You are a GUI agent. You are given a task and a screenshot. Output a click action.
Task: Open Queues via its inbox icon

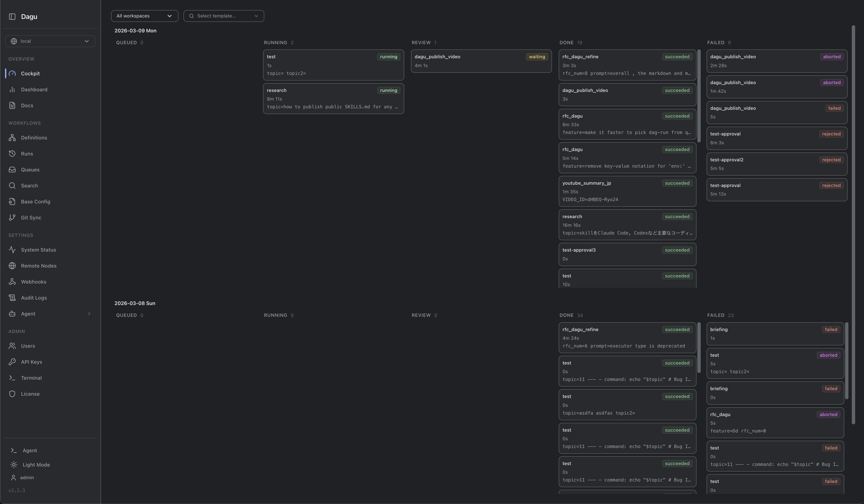pyautogui.click(x=12, y=170)
